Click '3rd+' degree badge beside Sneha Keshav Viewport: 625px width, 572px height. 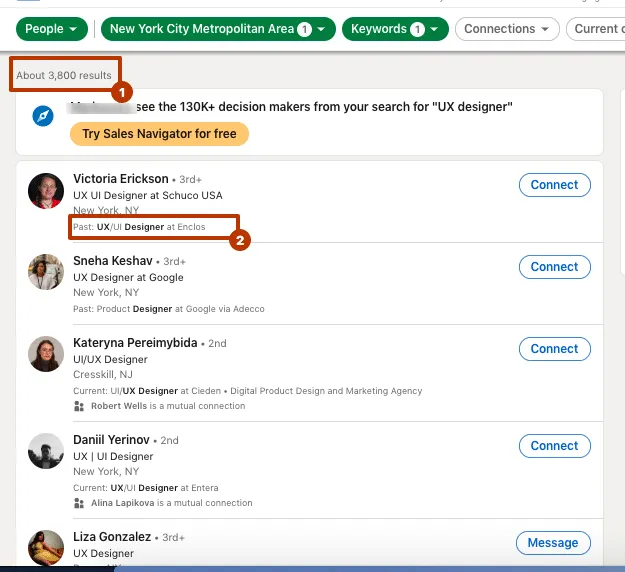[174, 262]
